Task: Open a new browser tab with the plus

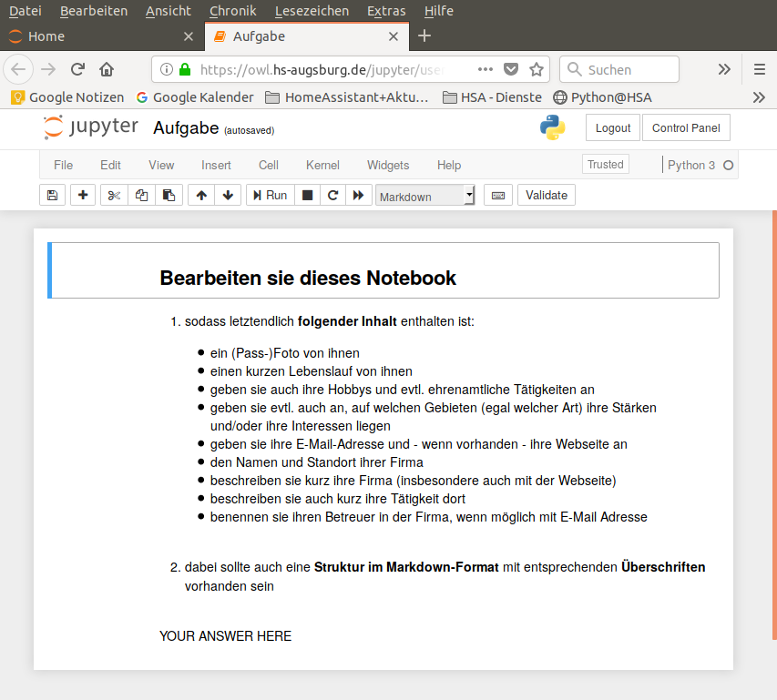Action: coord(424,36)
